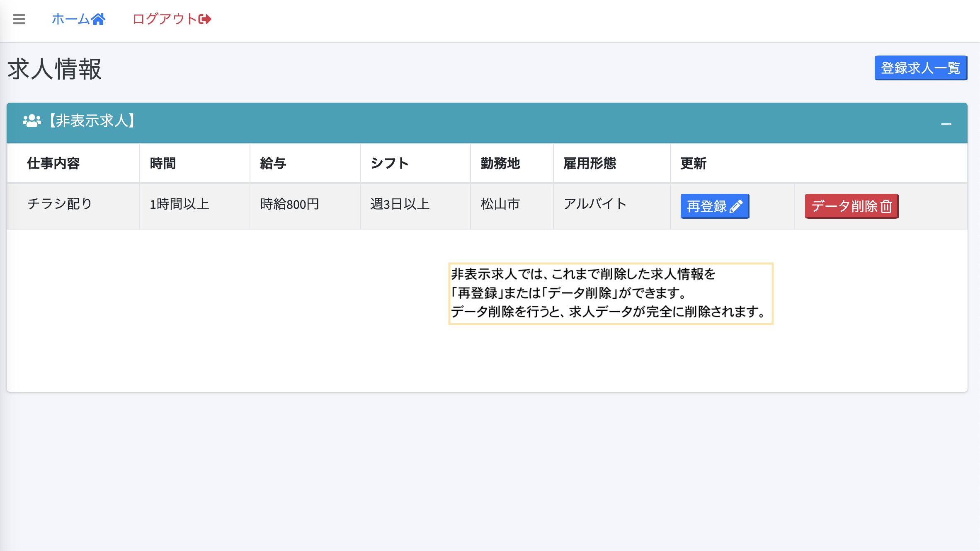Click the 仕事内容 column header

[x=53, y=163]
